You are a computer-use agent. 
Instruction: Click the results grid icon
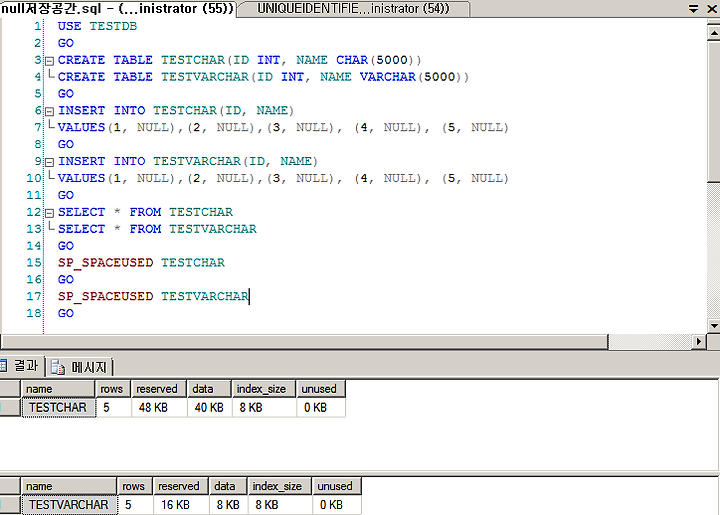(3, 366)
